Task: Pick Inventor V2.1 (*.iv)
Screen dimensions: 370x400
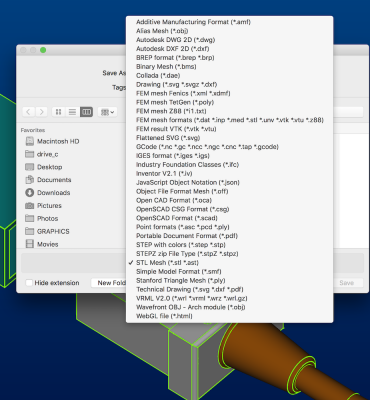Action: pos(229,174)
